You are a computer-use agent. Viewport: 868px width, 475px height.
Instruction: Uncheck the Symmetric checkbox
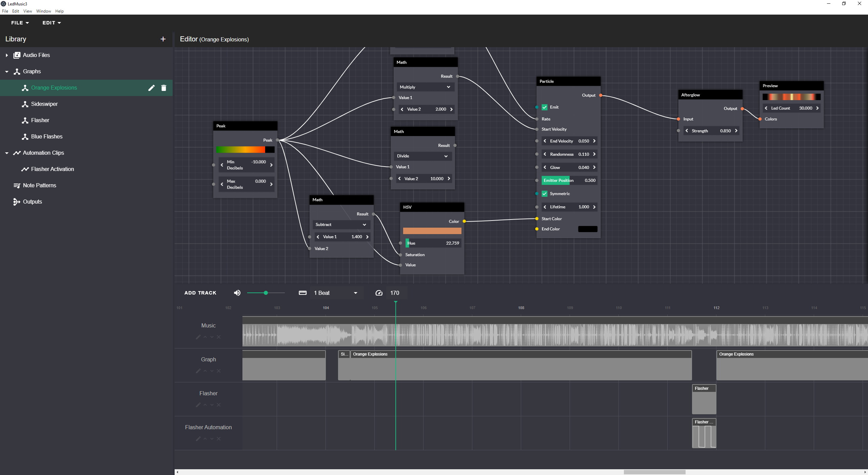tap(545, 194)
